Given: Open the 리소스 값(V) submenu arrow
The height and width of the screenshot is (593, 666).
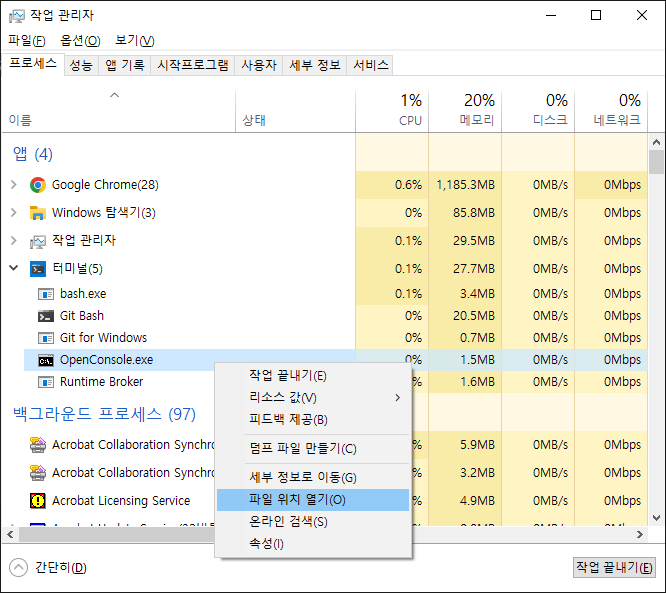Looking at the screenshot, I should (398, 398).
